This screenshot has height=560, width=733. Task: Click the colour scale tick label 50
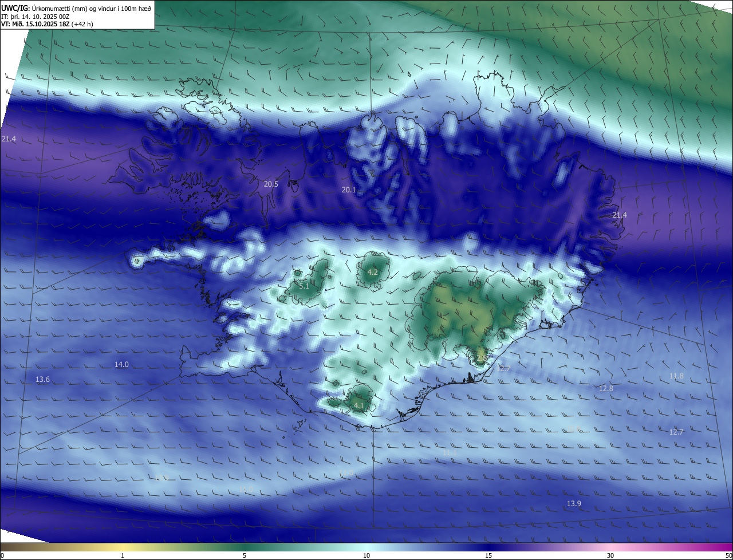(x=728, y=555)
